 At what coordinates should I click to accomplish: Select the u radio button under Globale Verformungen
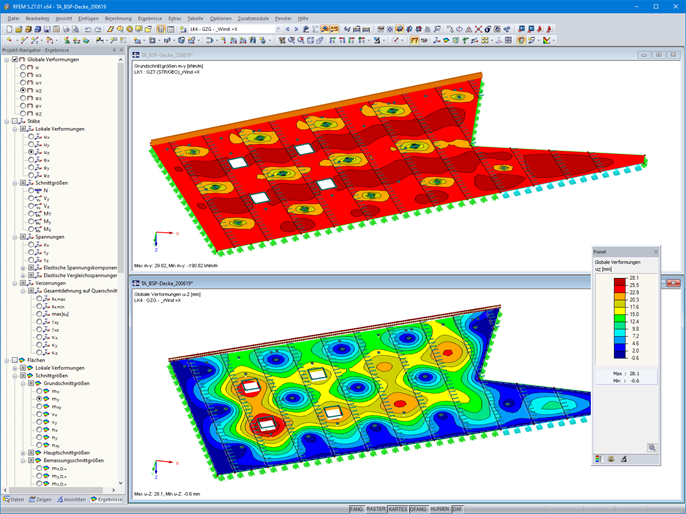[23, 67]
